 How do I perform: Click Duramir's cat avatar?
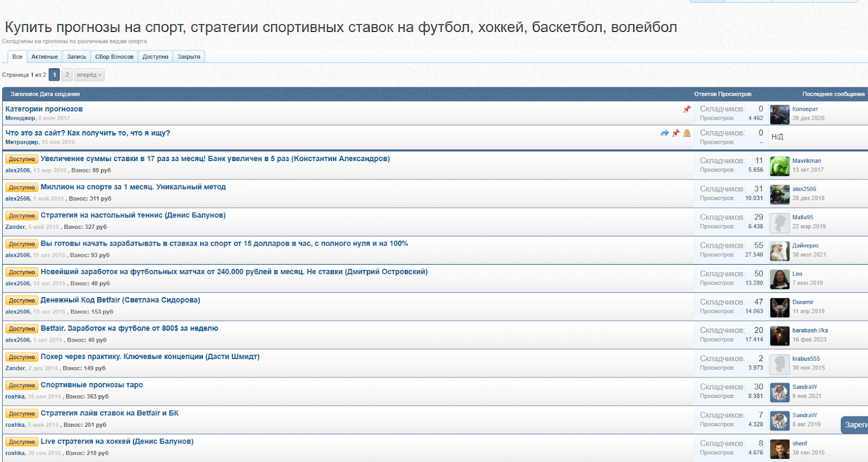pos(780,307)
